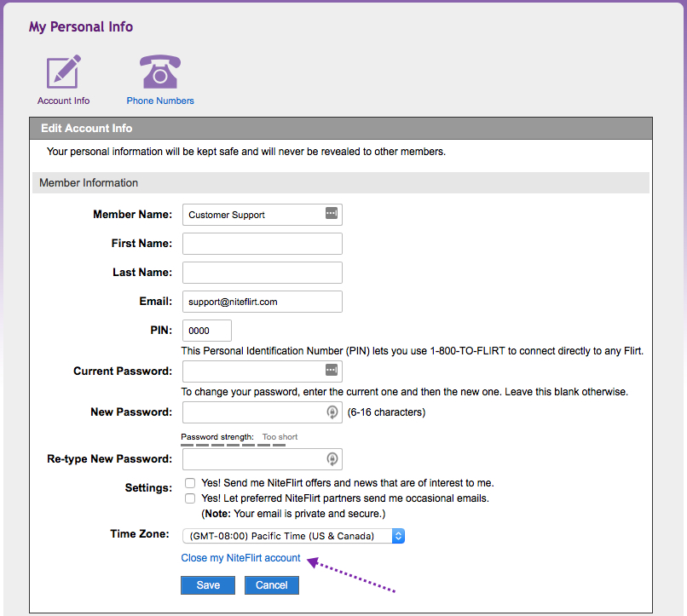Viewport: 687px width, 616px height.
Task: Click the autofill icon in Current Password field
Action: (x=332, y=370)
